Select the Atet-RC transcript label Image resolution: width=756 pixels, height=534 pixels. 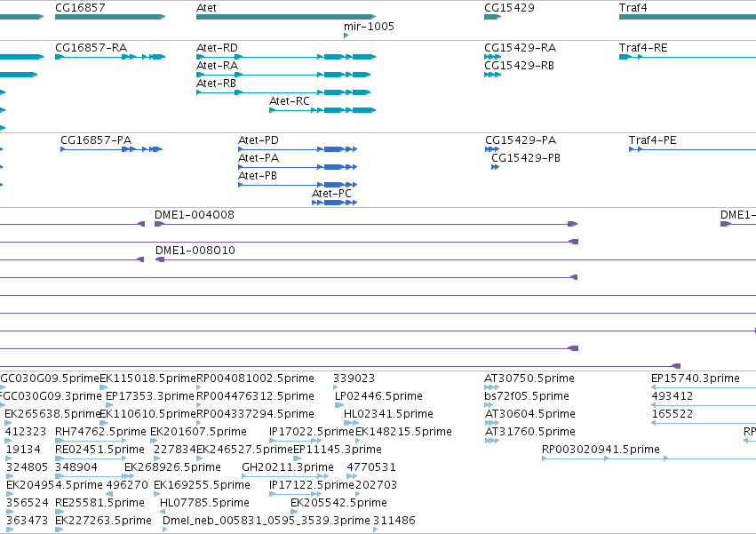[290, 100]
